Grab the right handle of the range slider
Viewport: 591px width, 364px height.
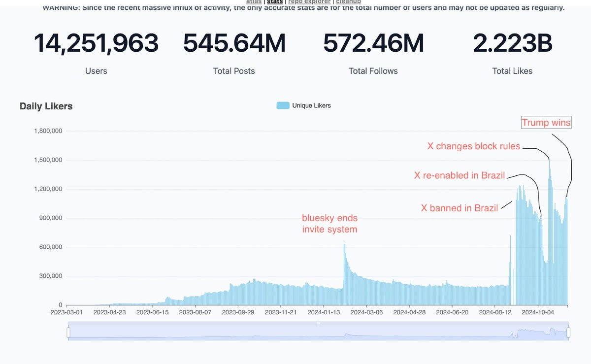pyautogui.click(x=568, y=333)
